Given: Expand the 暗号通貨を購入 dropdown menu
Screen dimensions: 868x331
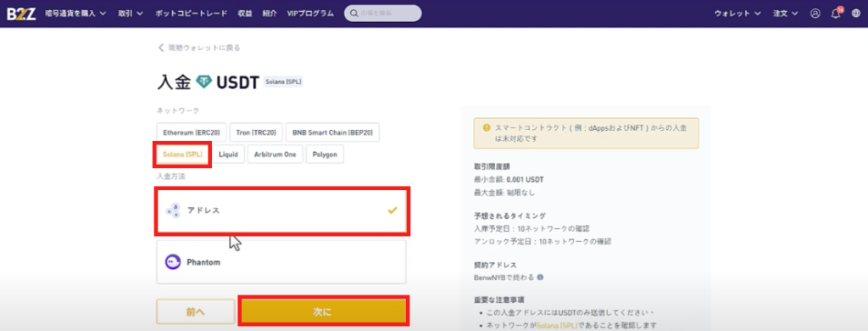Looking at the screenshot, I should click(75, 14).
